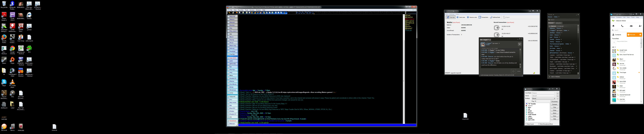Toggle Mute Microphone/Binds checkbox in Ventrilo
The height and width of the screenshot is (134, 644).
pyautogui.click(x=539, y=124)
